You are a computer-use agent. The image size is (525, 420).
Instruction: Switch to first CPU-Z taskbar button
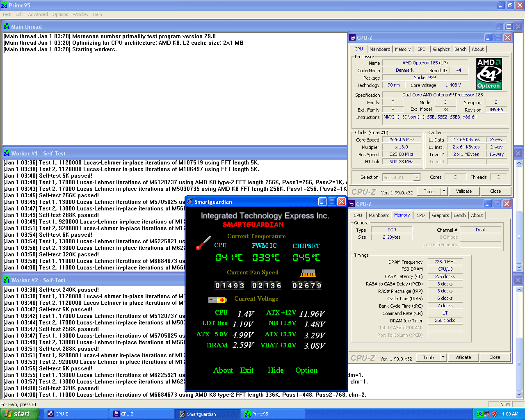(76, 414)
